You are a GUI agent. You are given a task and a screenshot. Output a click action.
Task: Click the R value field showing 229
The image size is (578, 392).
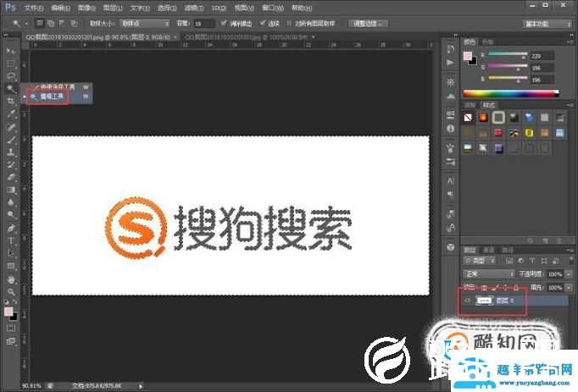(x=542, y=56)
